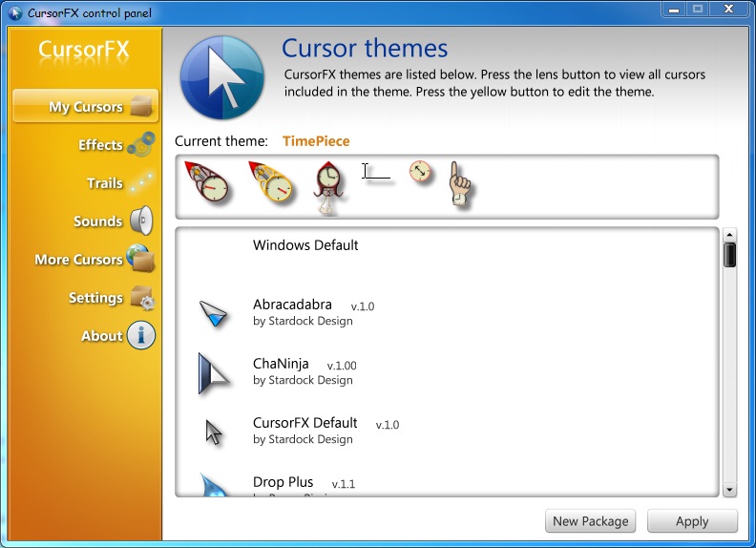Screen dimensions: 756x548
Task: Click the TimePiece current theme name
Action: (x=316, y=141)
